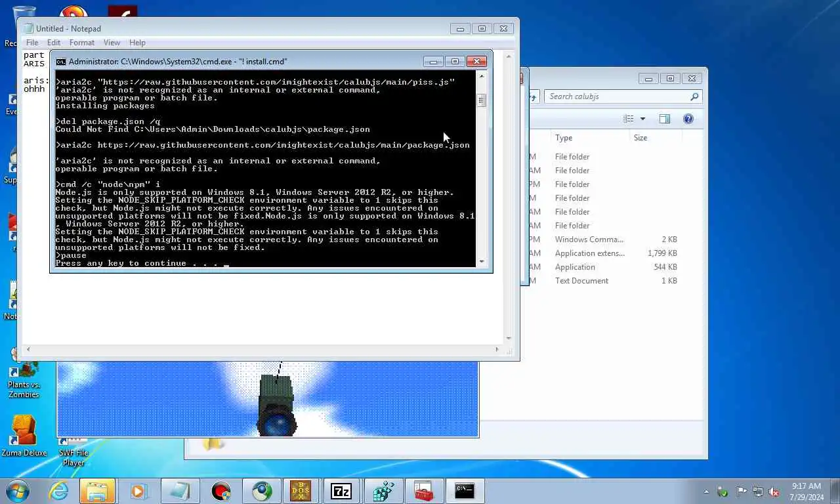
Task: Click the green shield tray icon
Action: tap(723, 492)
